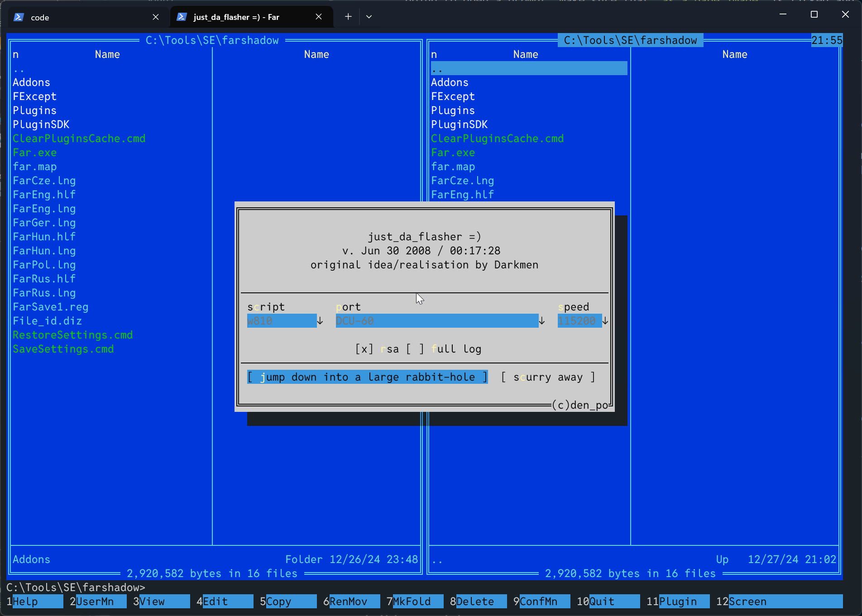Image resolution: width=862 pixels, height=616 pixels.
Task: Click 10Quit in the function key bar
Action: point(608,602)
